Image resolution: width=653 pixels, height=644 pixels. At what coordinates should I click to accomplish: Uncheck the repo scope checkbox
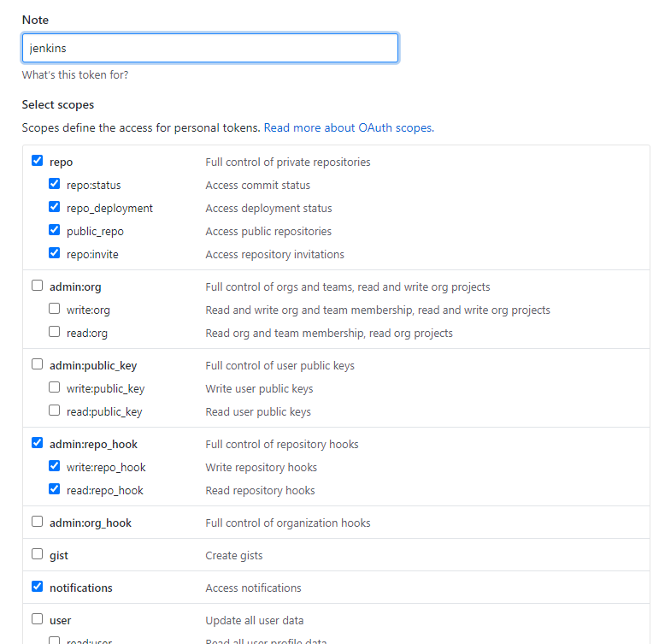pos(37,161)
